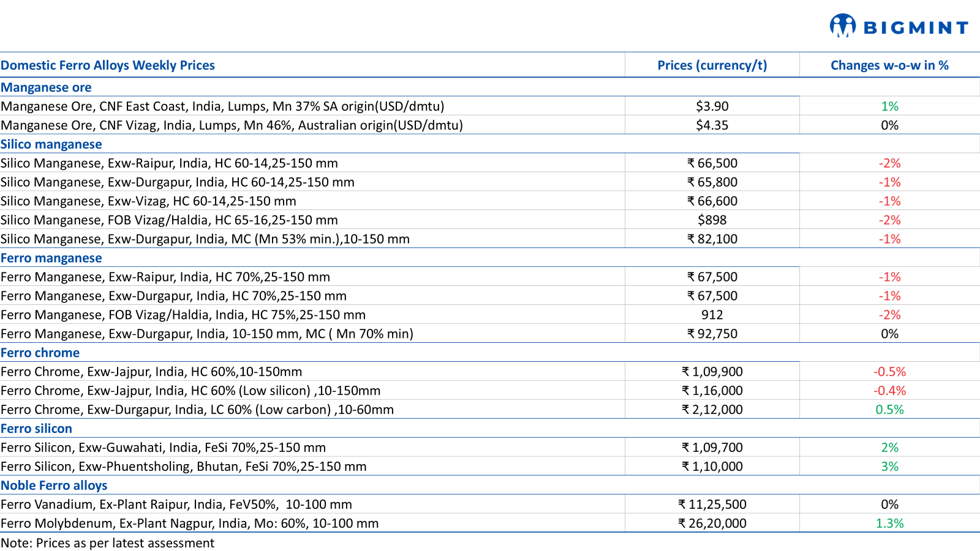Viewport: 980px width, 551px height.
Task: Select the Ferro Silicon Exw-Phuentsholing Bhutan row
Action: pos(184,467)
